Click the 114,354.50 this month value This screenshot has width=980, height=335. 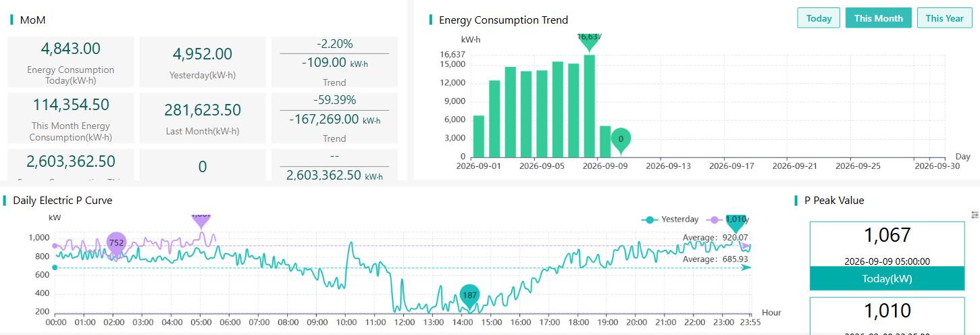(x=71, y=105)
